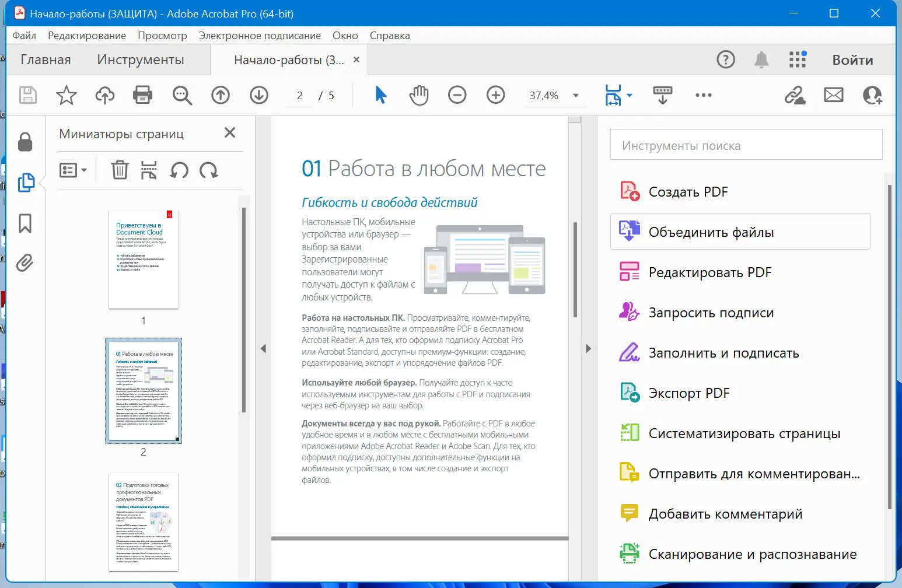Close the Начало-работы document tab
Viewport: 902px width, 588px height.
[356, 60]
